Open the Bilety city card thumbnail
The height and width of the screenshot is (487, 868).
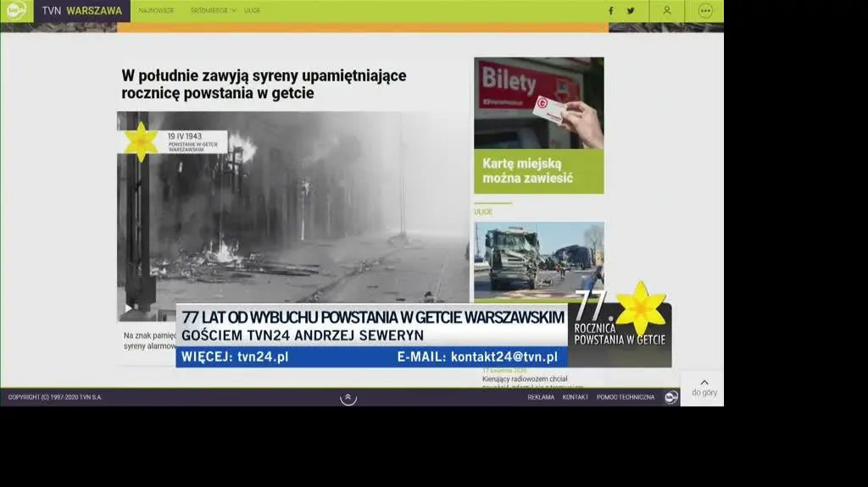pos(538,103)
